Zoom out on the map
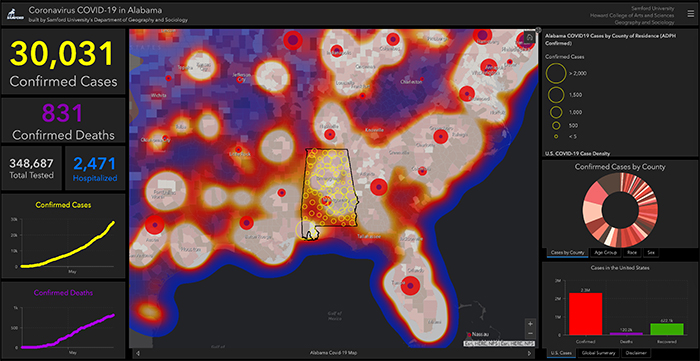The image size is (700, 361). pyautogui.click(x=530, y=333)
